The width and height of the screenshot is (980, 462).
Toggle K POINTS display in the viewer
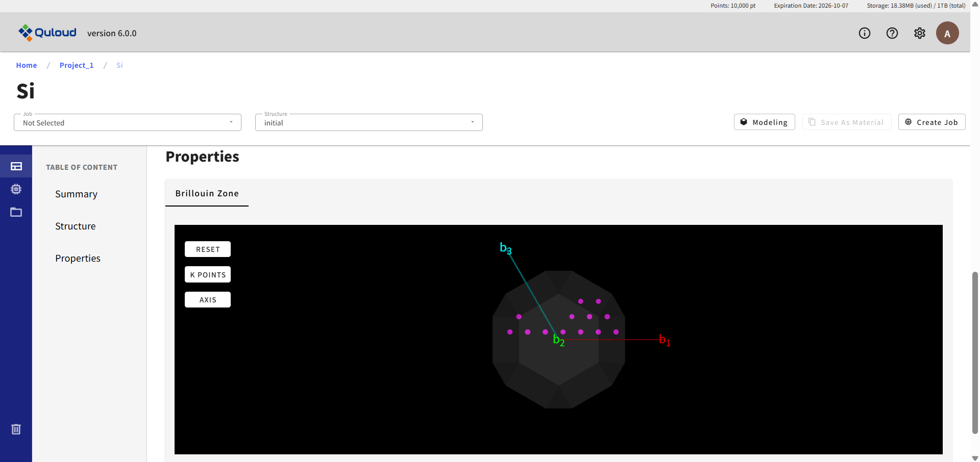click(x=207, y=274)
